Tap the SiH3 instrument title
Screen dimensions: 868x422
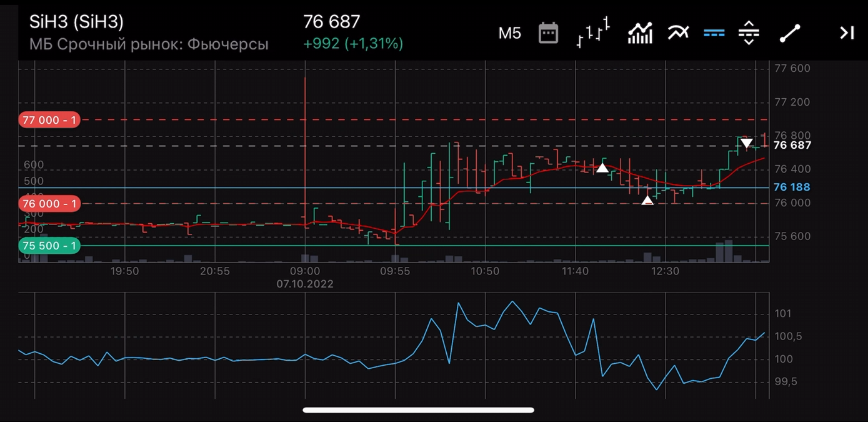pyautogui.click(x=76, y=22)
